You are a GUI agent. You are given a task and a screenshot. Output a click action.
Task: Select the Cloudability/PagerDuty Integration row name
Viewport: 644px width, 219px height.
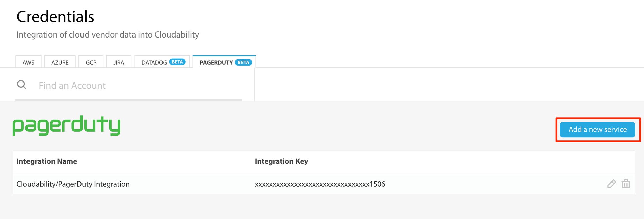click(x=73, y=184)
